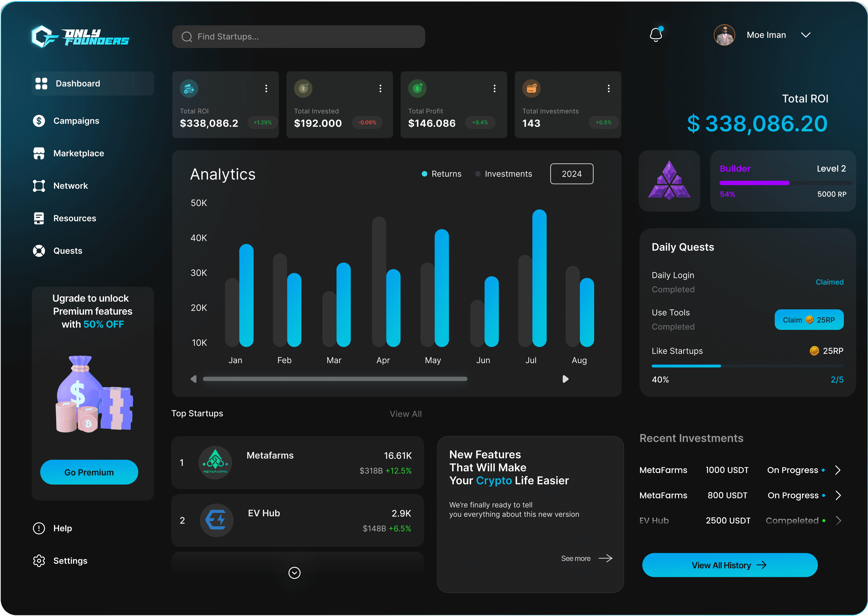Click the chart scroll left arrow
This screenshot has width=868, height=616.
point(193,379)
